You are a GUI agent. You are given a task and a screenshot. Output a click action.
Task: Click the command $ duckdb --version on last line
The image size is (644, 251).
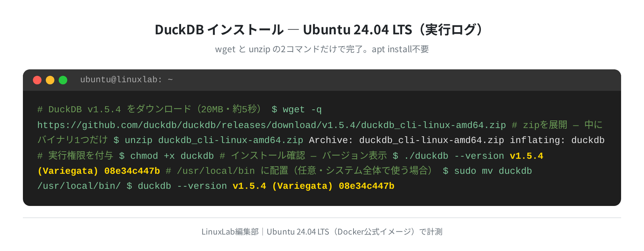pos(177,186)
